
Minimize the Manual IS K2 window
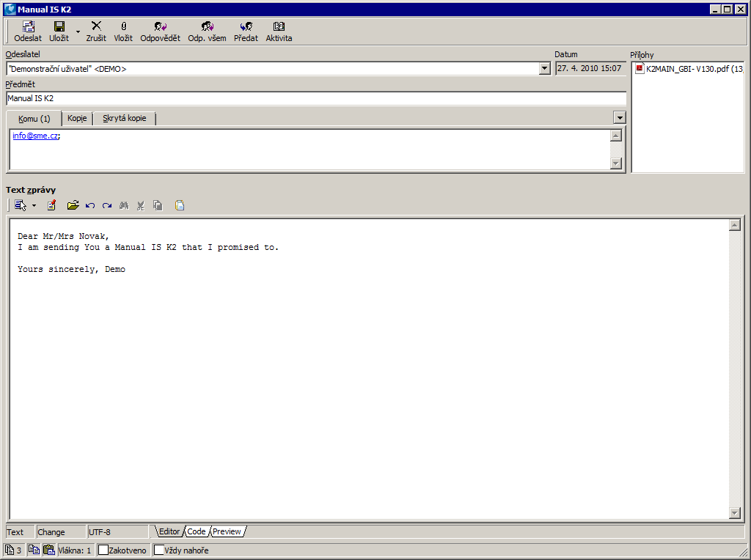pos(716,9)
